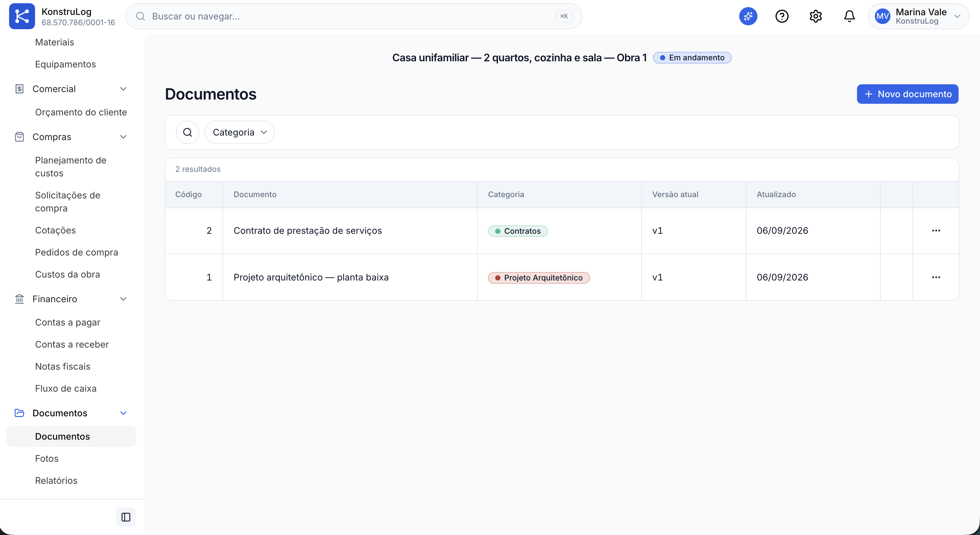
Task: Click the KonstruLog logo icon
Action: click(22, 16)
